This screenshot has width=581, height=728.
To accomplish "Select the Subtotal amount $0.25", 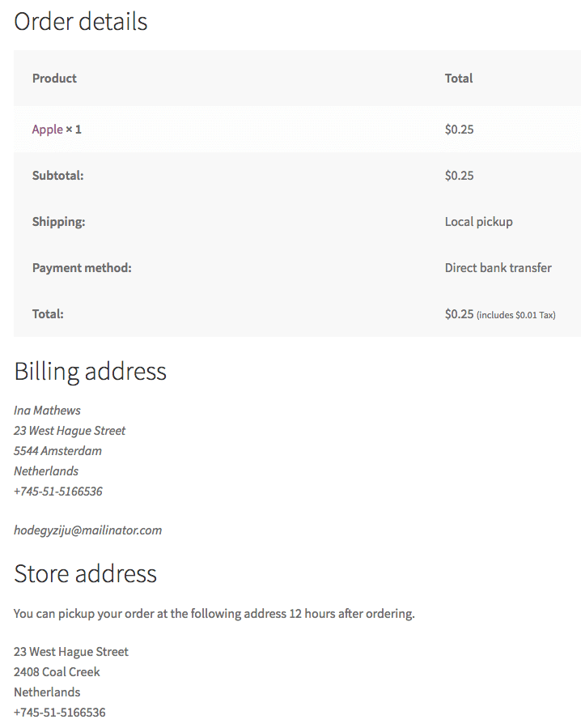I will pos(459,176).
